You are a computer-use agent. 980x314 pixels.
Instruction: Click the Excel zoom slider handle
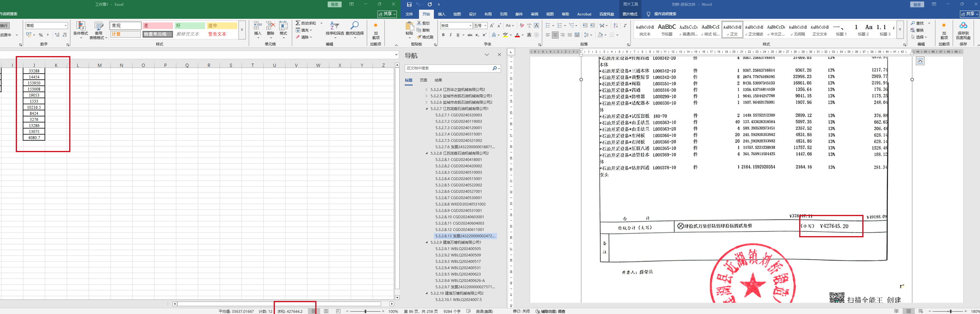tap(365, 311)
